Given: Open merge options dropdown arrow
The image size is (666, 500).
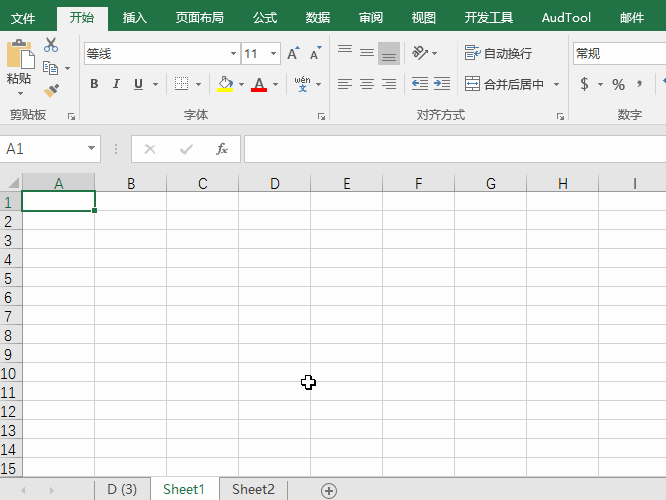Looking at the screenshot, I should (x=556, y=84).
